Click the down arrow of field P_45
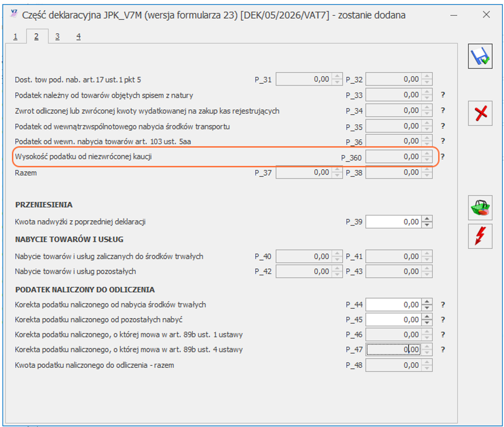The width and height of the screenshot is (504, 427). tap(427, 323)
